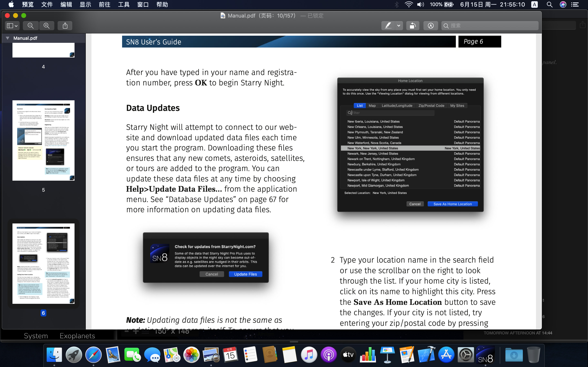Screen dimensions: 588x367
Task: Click the SN8 app icon in the Dock
Action: pyautogui.click(x=486, y=355)
